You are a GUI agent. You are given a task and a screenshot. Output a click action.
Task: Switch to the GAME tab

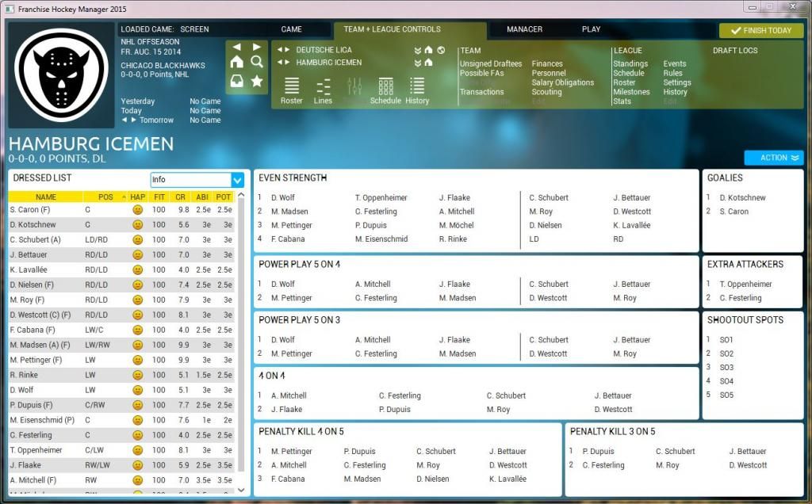tap(292, 29)
